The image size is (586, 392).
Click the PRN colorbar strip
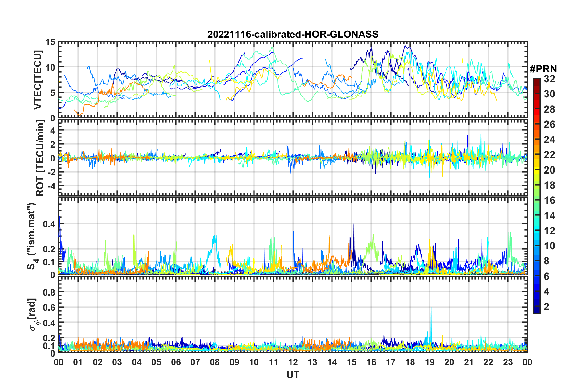[x=537, y=196]
